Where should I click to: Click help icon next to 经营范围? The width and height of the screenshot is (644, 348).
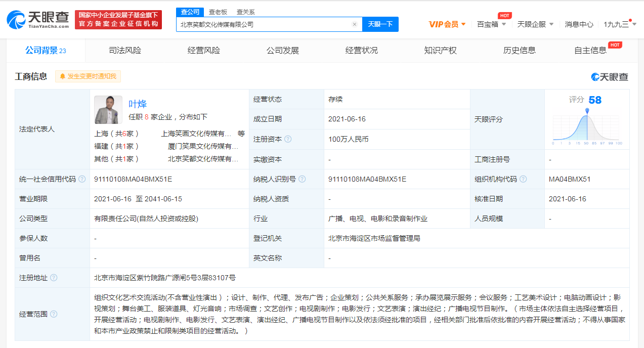pyautogui.click(x=54, y=314)
